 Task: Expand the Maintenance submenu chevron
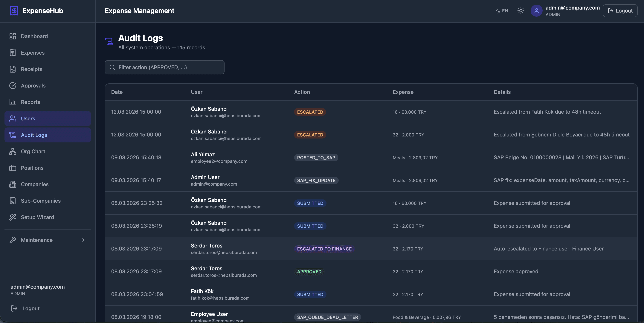[x=83, y=240]
